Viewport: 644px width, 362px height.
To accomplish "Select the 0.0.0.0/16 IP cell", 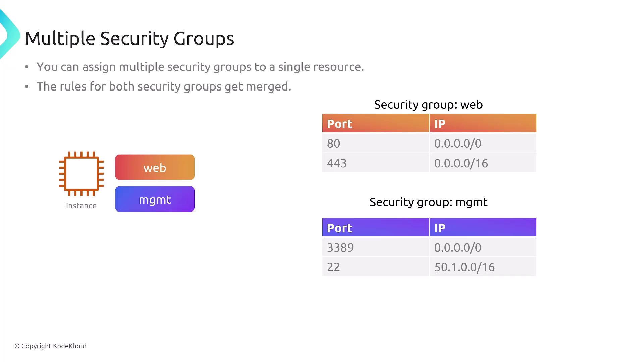I will [483, 163].
